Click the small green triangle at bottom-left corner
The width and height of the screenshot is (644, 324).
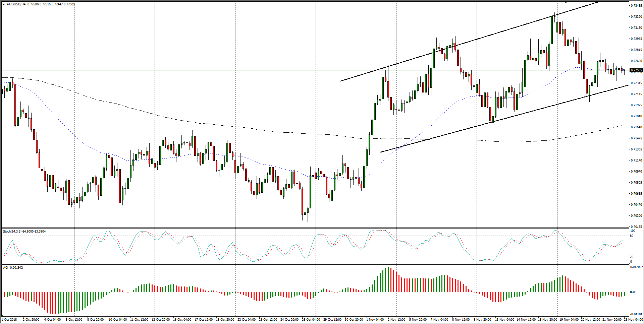tap(2, 316)
